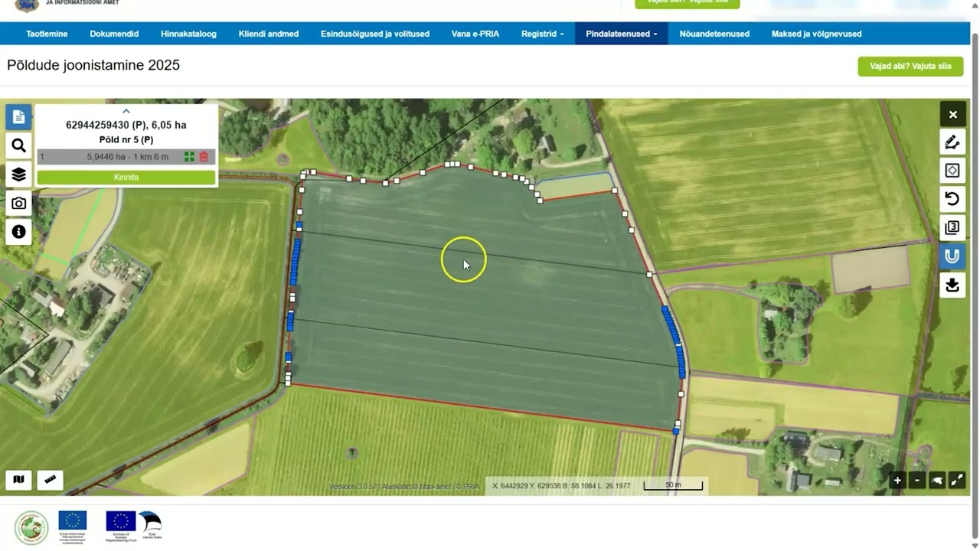The width and height of the screenshot is (980, 551).
Task: Open the base map selector icon
Action: click(19, 480)
